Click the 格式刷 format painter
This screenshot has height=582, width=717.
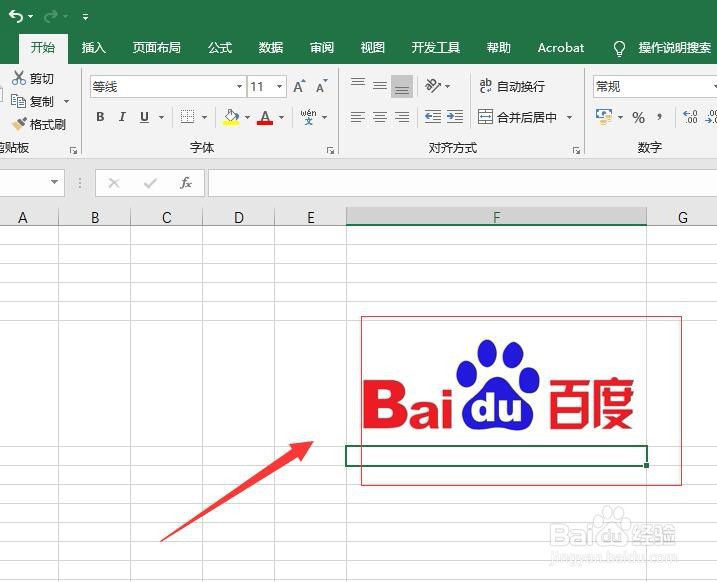[38, 124]
